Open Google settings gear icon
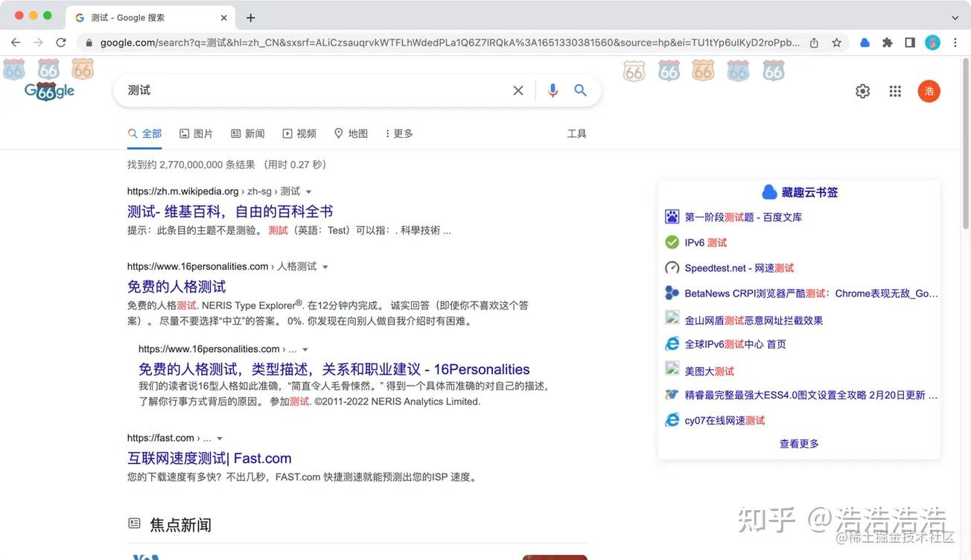971x560 pixels. click(862, 91)
